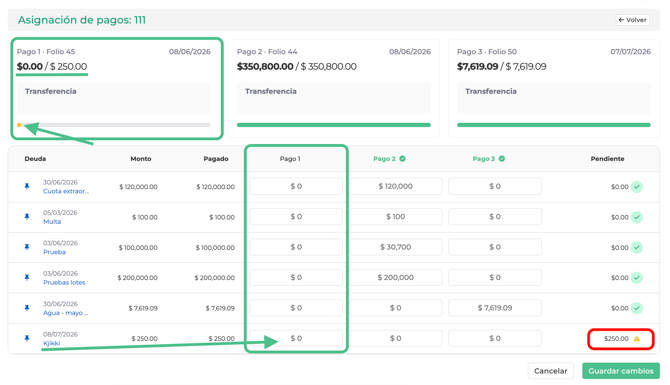Click the pin icon for Pruebas lotes row
670x385 pixels.
pyautogui.click(x=27, y=277)
